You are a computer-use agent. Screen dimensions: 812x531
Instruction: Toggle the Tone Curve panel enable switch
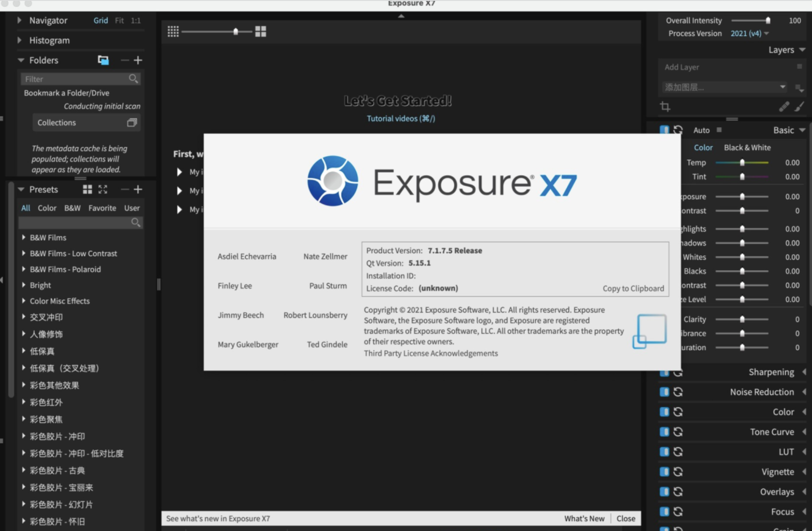[x=664, y=432]
